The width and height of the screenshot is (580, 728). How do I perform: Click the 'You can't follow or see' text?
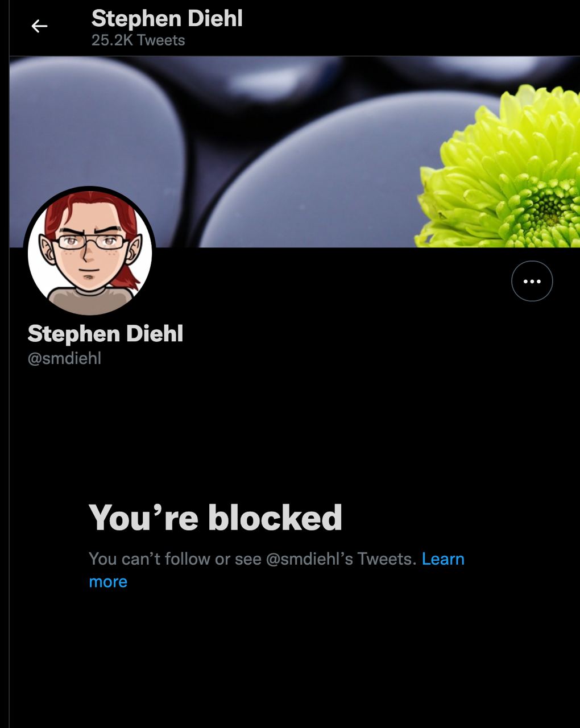175,559
